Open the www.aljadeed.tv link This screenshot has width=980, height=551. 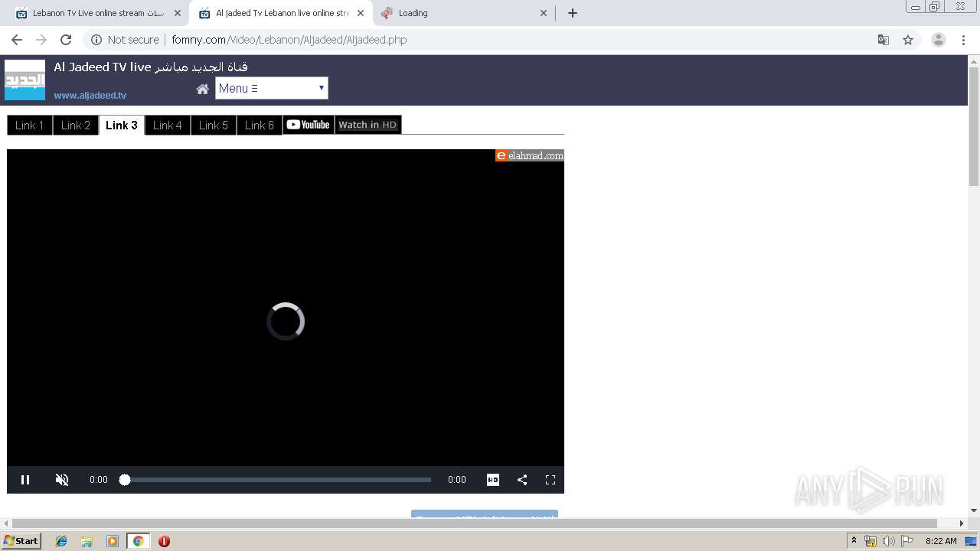pos(90,96)
